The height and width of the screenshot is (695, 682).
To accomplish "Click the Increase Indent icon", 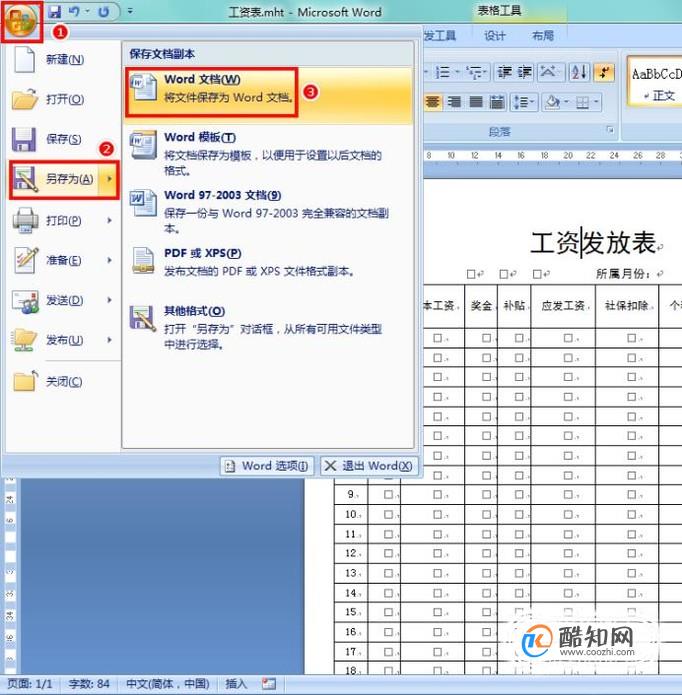I will pos(525,72).
